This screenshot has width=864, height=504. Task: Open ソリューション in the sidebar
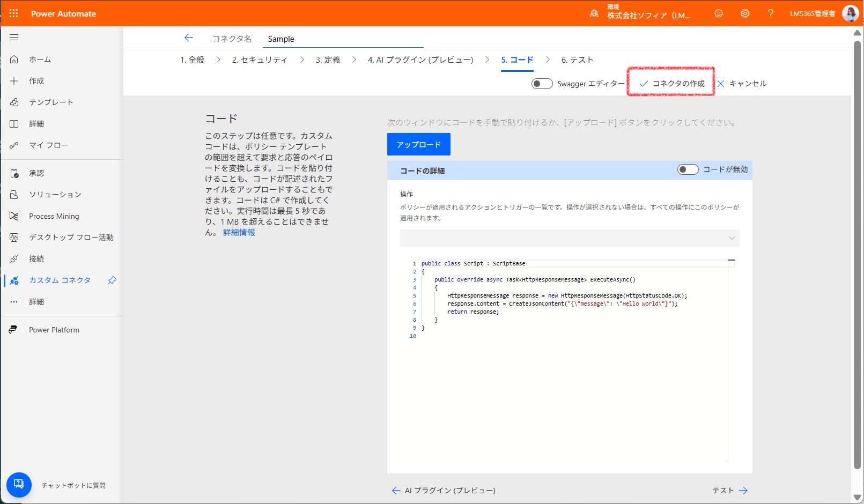(55, 195)
